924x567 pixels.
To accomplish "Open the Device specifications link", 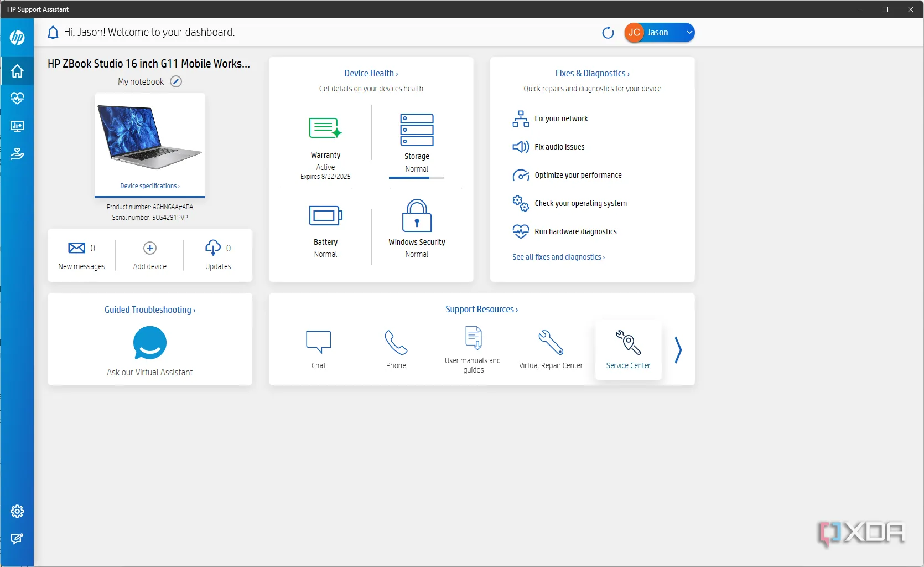I will (150, 186).
